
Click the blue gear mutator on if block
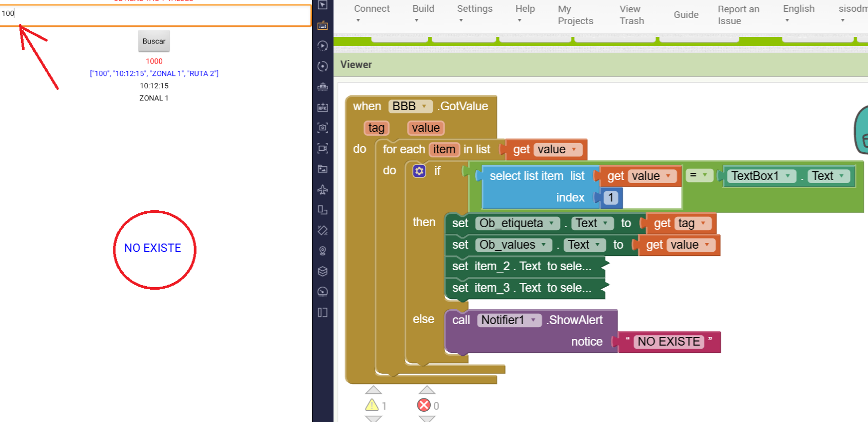click(x=419, y=171)
